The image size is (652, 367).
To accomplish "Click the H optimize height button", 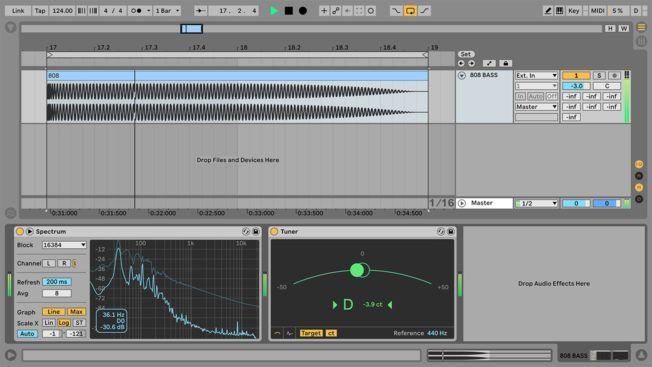I will [x=610, y=29].
